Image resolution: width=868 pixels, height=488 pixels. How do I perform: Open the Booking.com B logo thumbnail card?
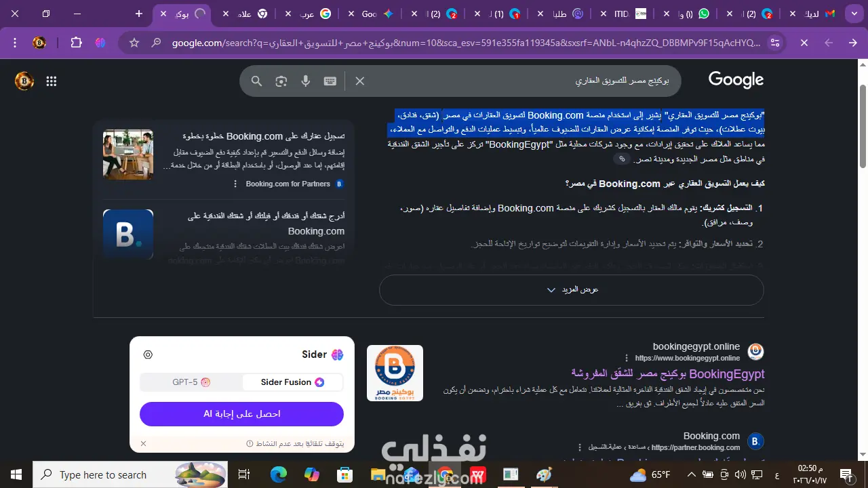click(x=128, y=234)
